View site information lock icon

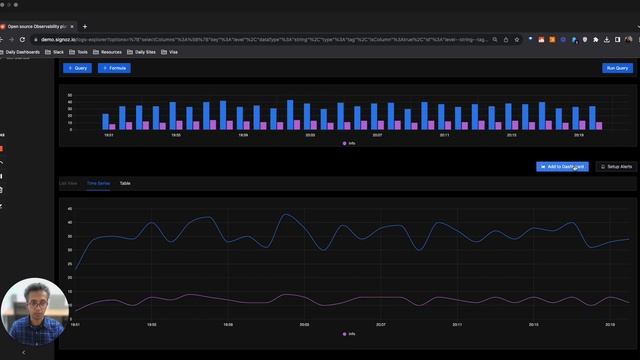(36, 40)
